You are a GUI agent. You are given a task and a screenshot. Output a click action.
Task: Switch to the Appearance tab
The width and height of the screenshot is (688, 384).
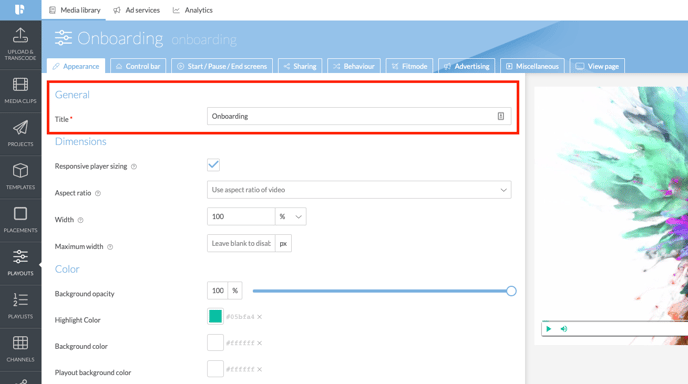point(76,66)
